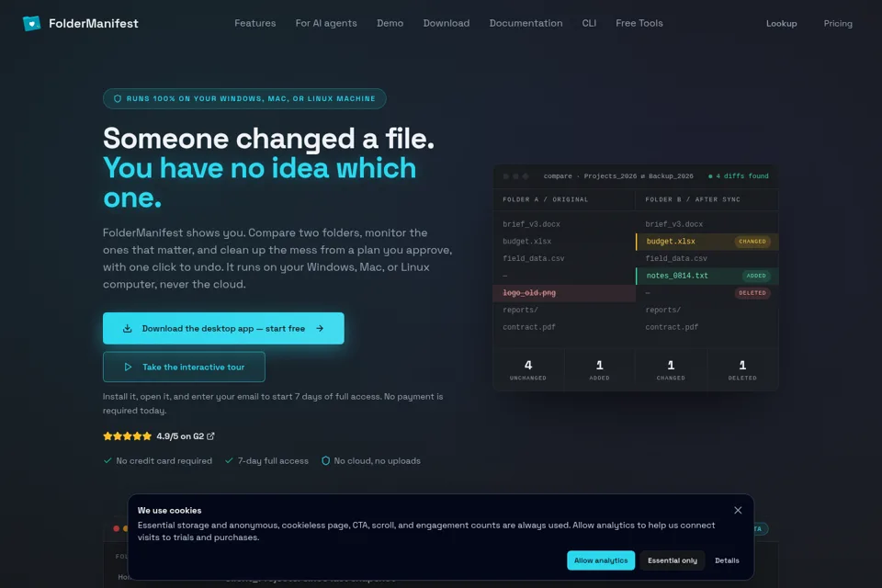Click the Lookup link
The width and height of the screenshot is (882, 588).
click(781, 24)
